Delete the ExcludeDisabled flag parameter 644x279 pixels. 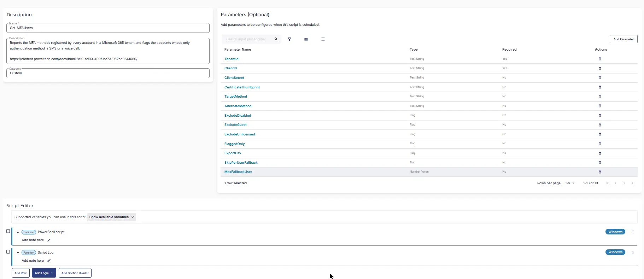(x=600, y=115)
